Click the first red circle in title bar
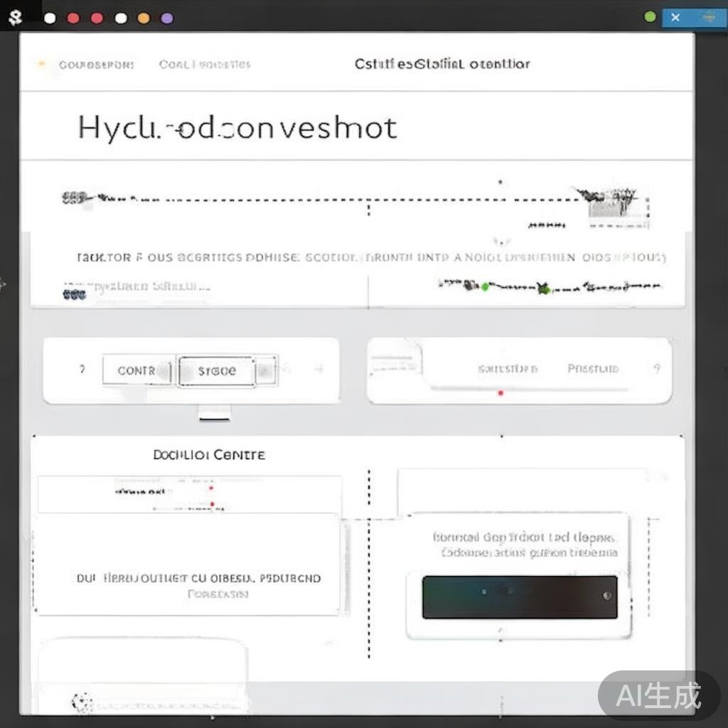Image resolution: width=728 pixels, height=728 pixels. [73, 18]
